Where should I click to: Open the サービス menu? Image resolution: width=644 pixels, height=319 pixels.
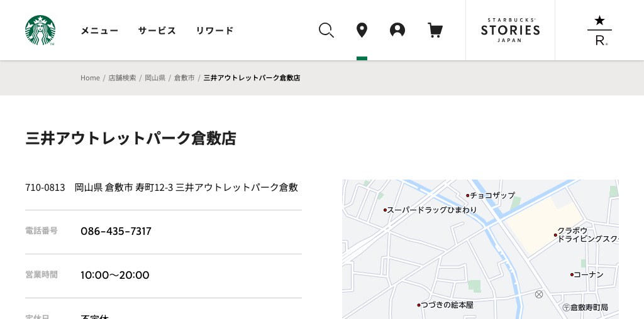(157, 30)
